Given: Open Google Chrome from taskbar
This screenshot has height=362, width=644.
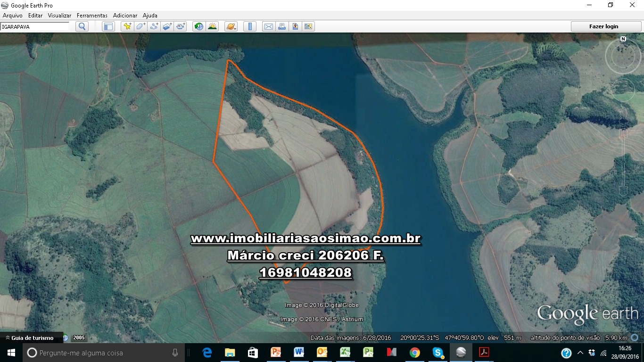Looking at the screenshot, I should [x=414, y=353].
